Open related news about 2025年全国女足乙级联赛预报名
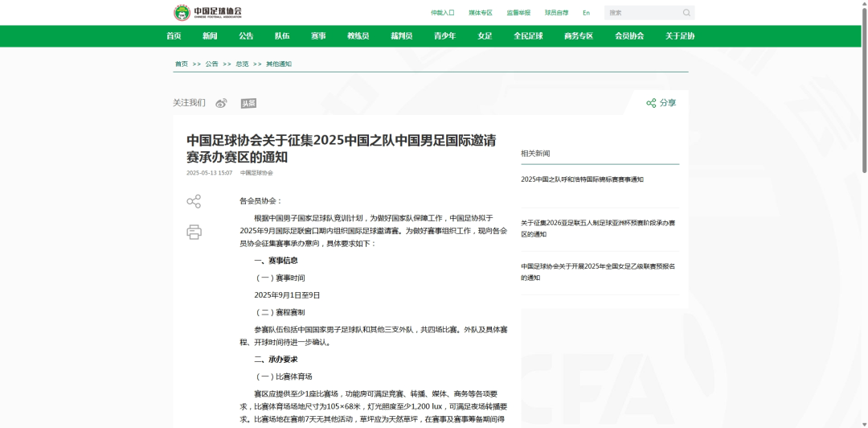Screen dimensions: 868x428 [x=598, y=272]
